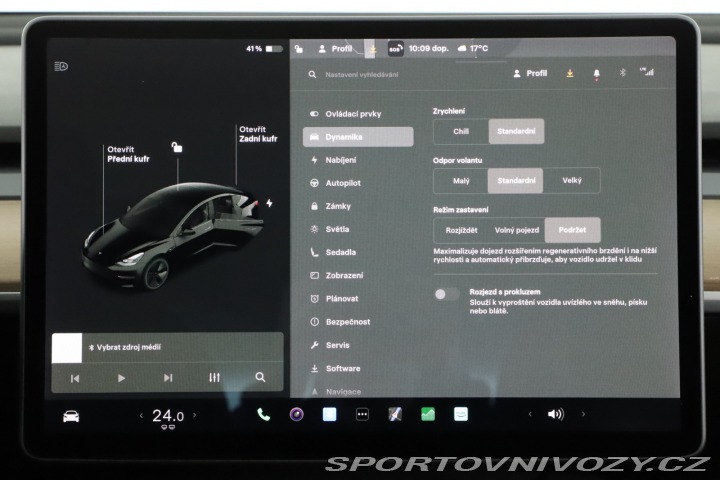Click the 17°C temperature weather indicator
720x480 pixels.
[x=473, y=48]
